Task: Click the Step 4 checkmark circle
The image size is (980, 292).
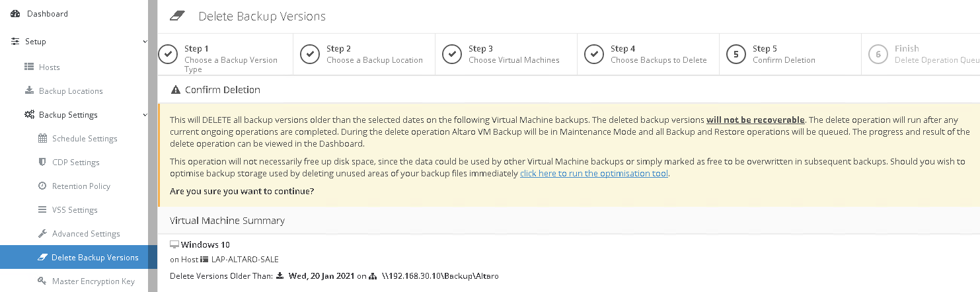Action: pyautogui.click(x=594, y=54)
